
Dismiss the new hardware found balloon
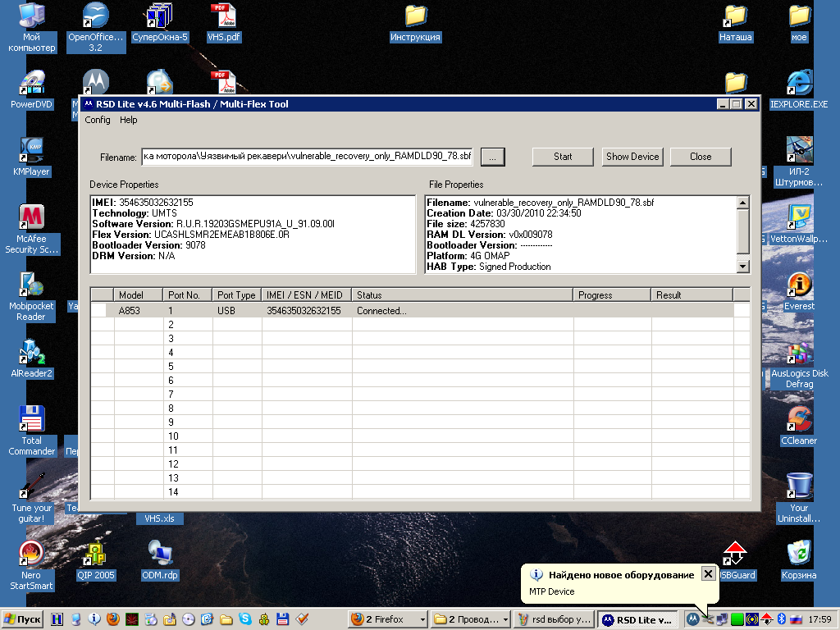click(x=708, y=573)
